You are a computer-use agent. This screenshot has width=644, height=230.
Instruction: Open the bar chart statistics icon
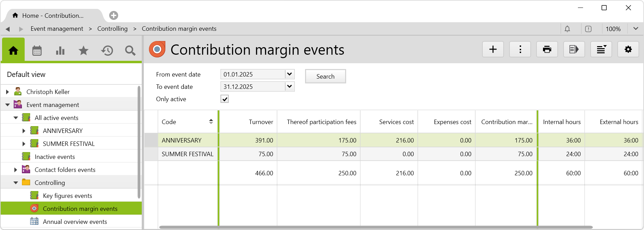[60, 51]
